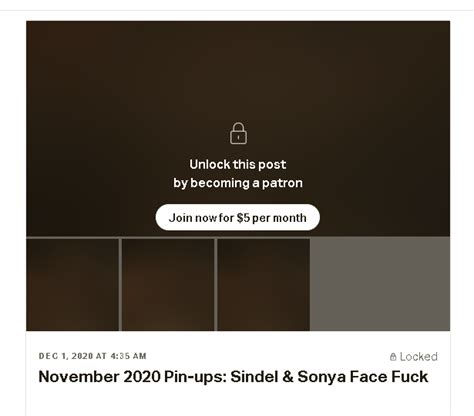The width and height of the screenshot is (474, 416).
Task: Select the third blurred thumbnail
Action: [x=264, y=284]
